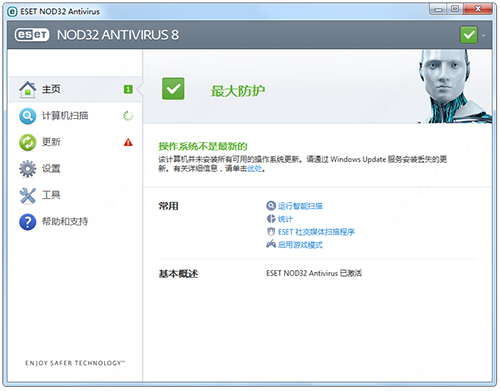Click the 操作系统不是最新的 warning heading
500x391 pixels.
click(203, 146)
